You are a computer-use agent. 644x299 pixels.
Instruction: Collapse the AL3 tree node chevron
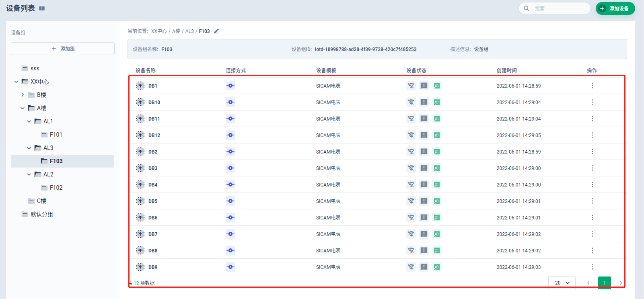[29, 148]
